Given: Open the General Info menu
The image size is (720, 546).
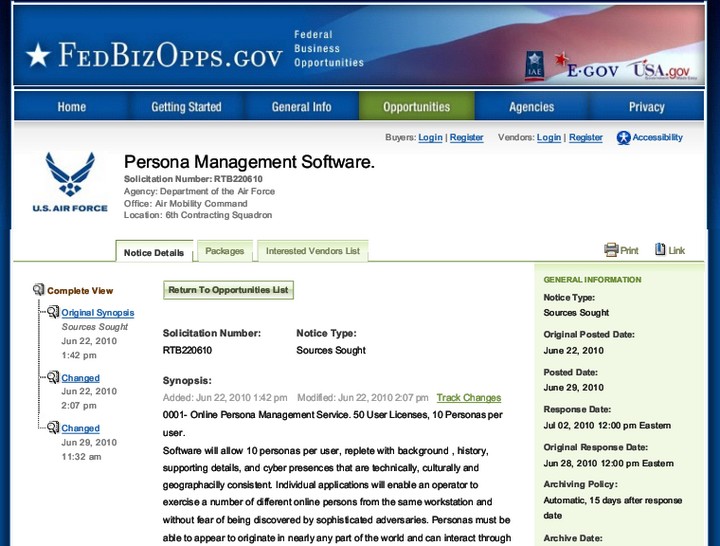Looking at the screenshot, I should pyautogui.click(x=301, y=107).
